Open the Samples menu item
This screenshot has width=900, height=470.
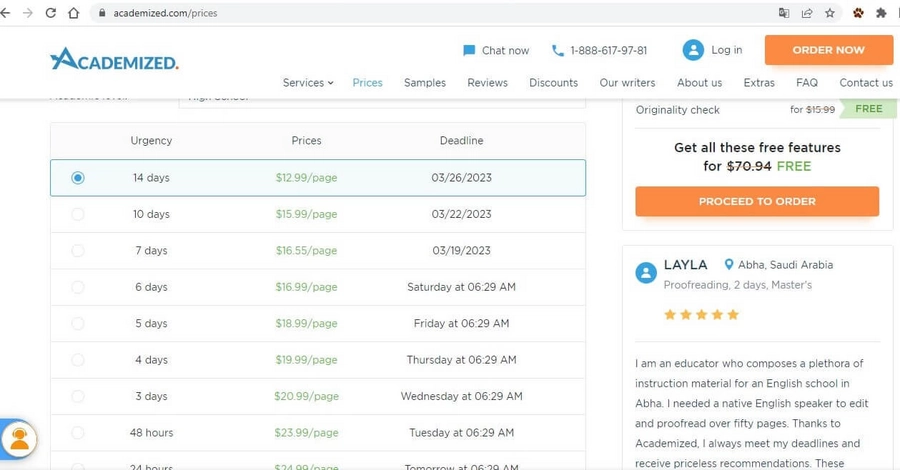coord(425,83)
